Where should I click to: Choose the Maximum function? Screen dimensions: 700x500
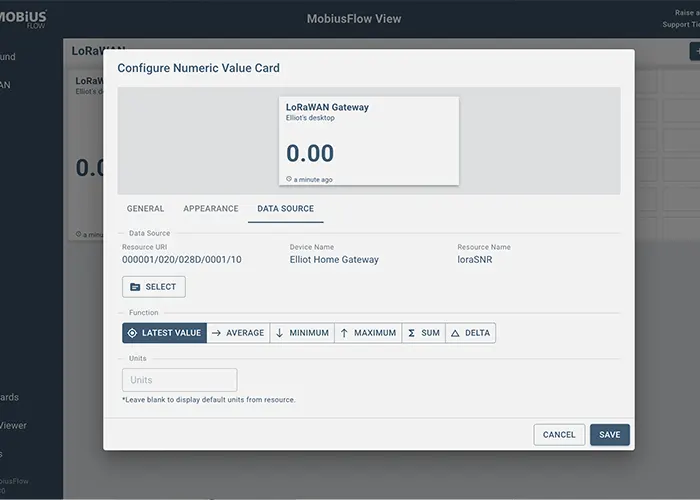[x=368, y=333]
